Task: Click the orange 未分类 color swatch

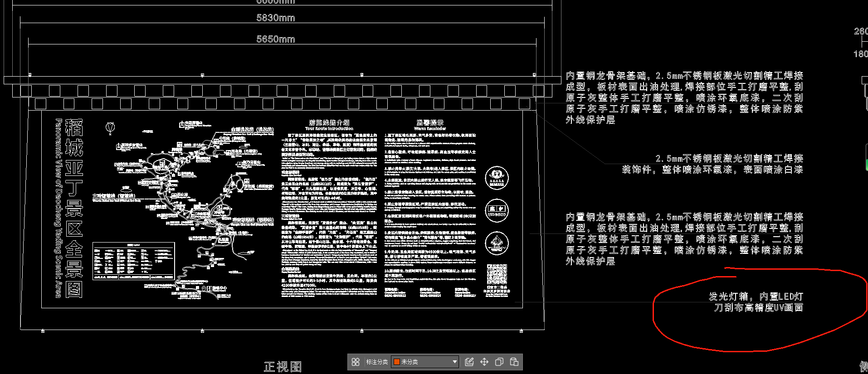Action: click(x=396, y=362)
